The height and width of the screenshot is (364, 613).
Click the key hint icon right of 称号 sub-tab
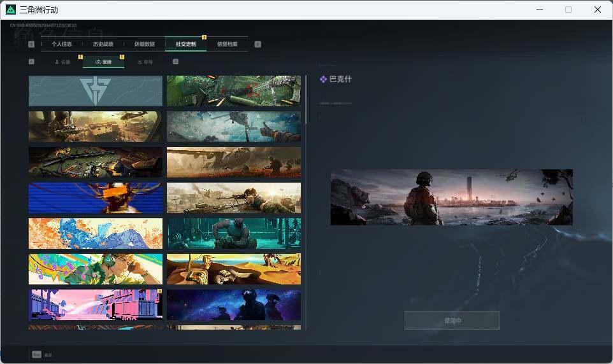coord(175,62)
